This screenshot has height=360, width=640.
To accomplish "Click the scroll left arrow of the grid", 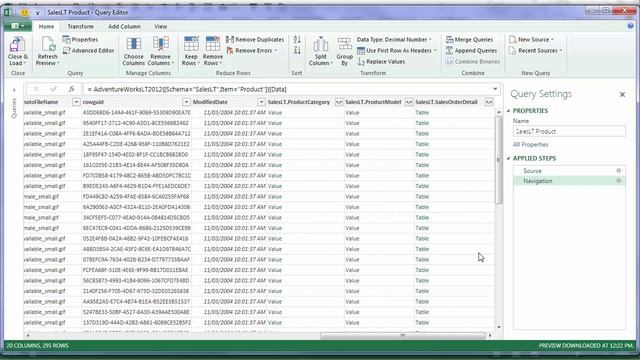I will click(x=28, y=336).
